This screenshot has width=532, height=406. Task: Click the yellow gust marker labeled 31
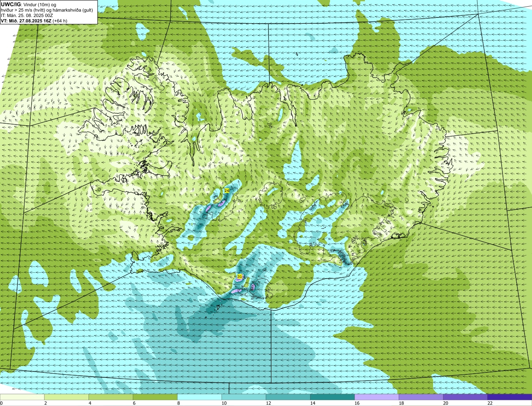[x=240, y=276]
